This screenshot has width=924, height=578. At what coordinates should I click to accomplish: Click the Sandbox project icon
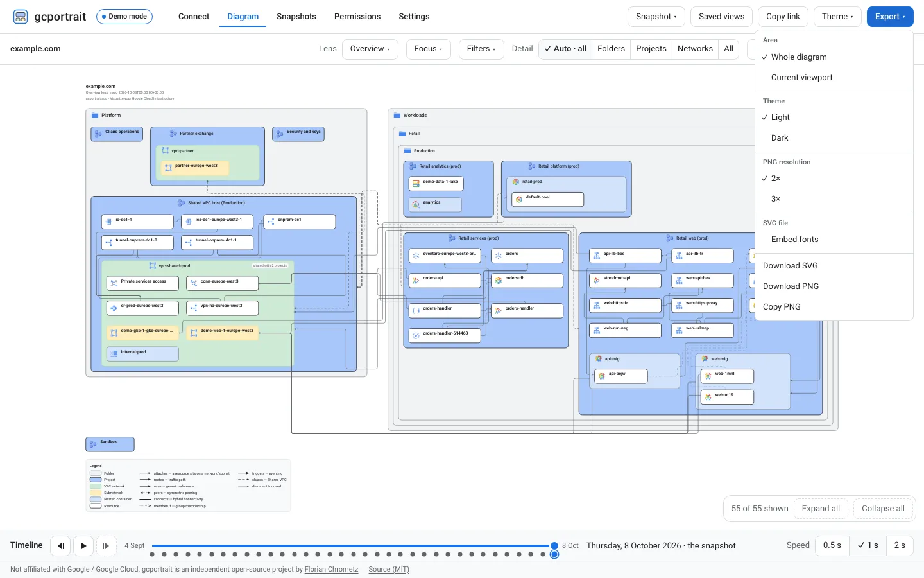(x=93, y=444)
